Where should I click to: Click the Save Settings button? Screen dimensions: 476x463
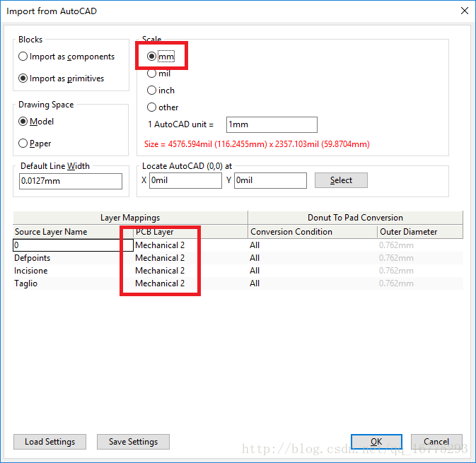pyautogui.click(x=133, y=442)
